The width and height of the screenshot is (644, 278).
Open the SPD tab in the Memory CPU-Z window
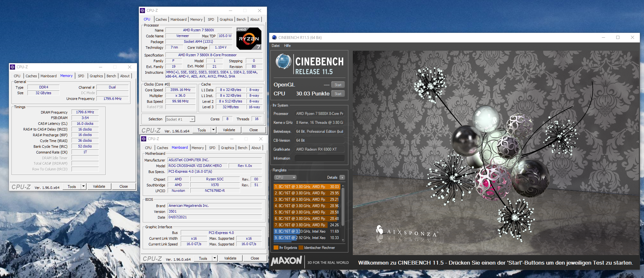(81, 76)
